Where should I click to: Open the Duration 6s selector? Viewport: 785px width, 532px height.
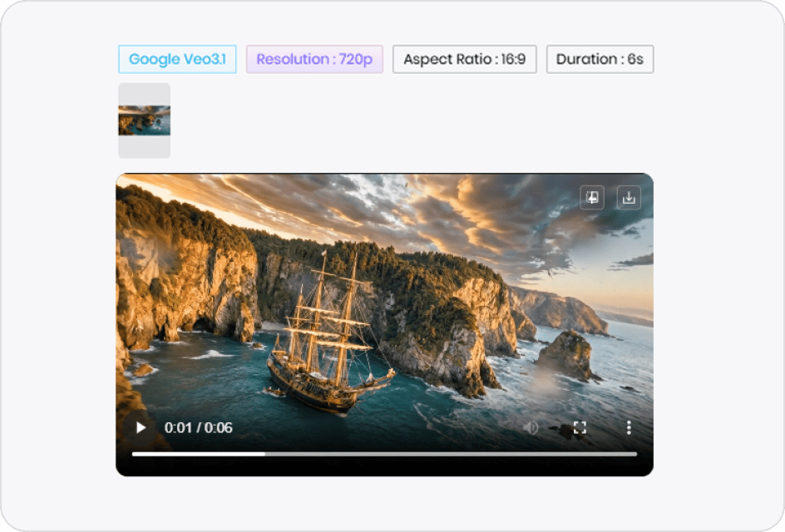coord(600,59)
